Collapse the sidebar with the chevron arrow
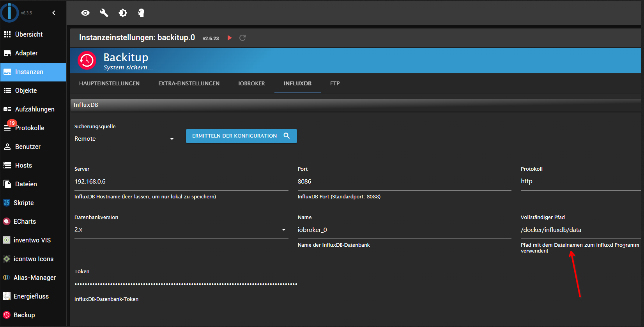 pos(54,13)
